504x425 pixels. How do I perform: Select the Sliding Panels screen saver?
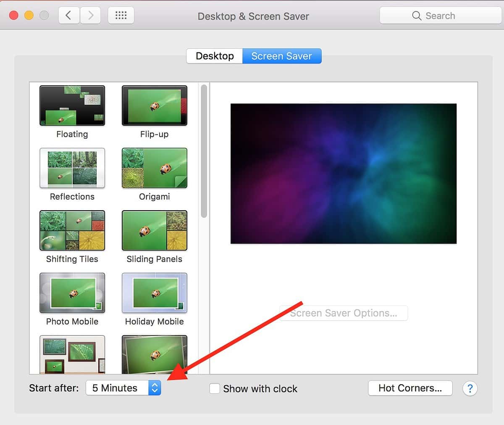click(x=154, y=230)
